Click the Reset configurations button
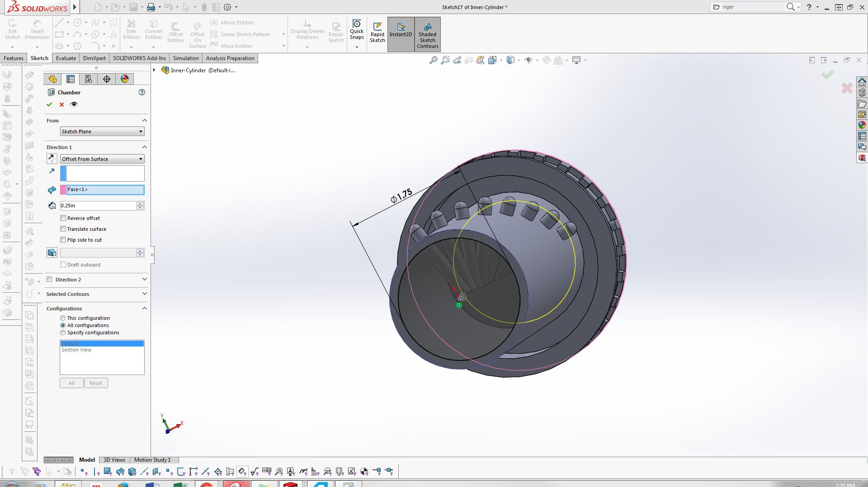This screenshot has height=487, width=868. click(96, 383)
